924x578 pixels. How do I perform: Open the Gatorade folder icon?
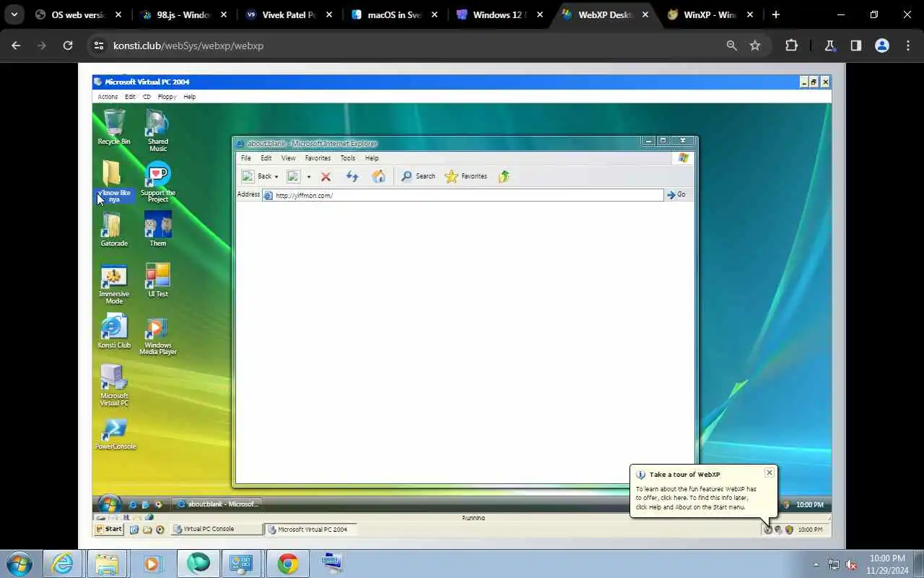(x=114, y=229)
